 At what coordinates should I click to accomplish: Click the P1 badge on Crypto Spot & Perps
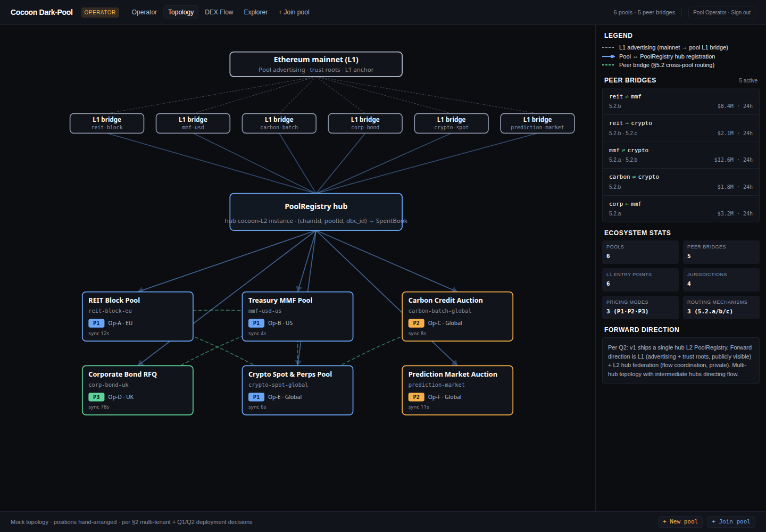[256, 397]
